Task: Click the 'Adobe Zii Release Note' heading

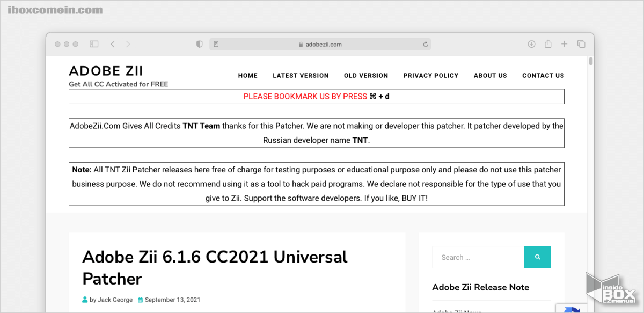Action: [480, 287]
